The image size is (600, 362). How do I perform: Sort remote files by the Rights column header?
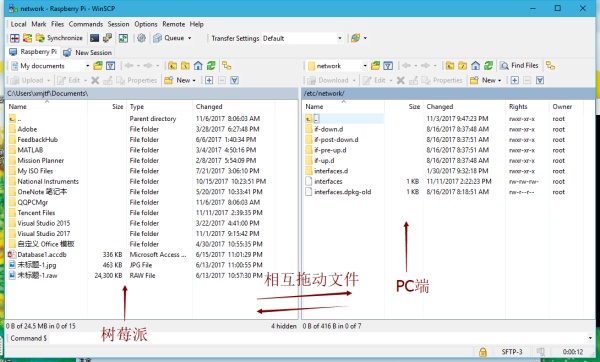click(x=527, y=107)
